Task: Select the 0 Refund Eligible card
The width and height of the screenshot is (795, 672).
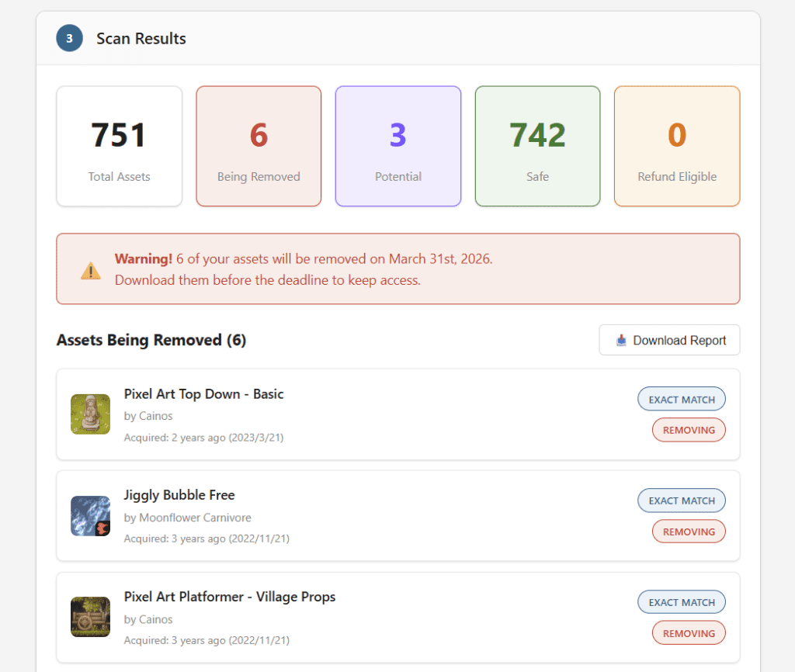Action: (677, 146)
